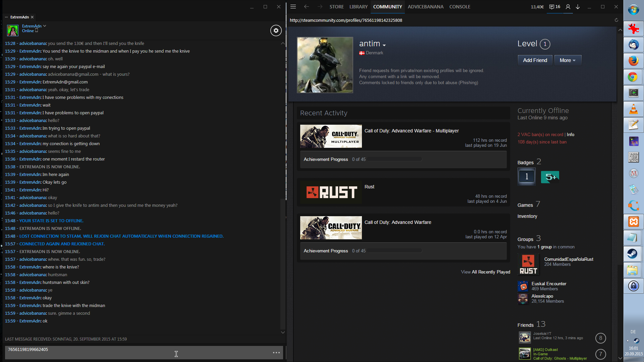Image resolution: width=644 pixels, height=362 pixels.
Task: Open the chat settings gear
Action: click(276, 31)
